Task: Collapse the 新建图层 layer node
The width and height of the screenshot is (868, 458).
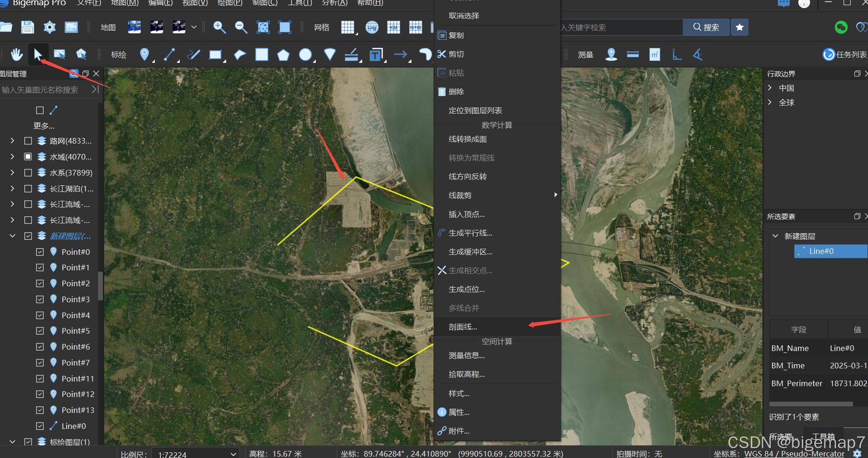Action: point(13,236)
